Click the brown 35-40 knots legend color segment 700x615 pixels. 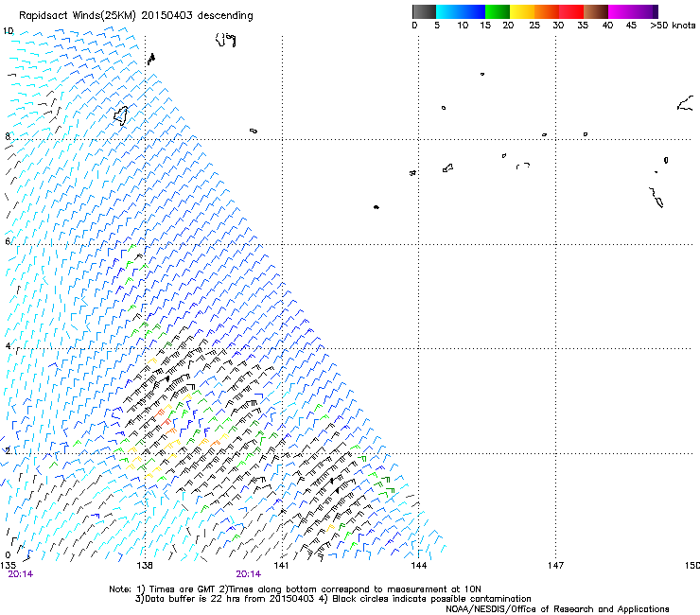[596, 11]
